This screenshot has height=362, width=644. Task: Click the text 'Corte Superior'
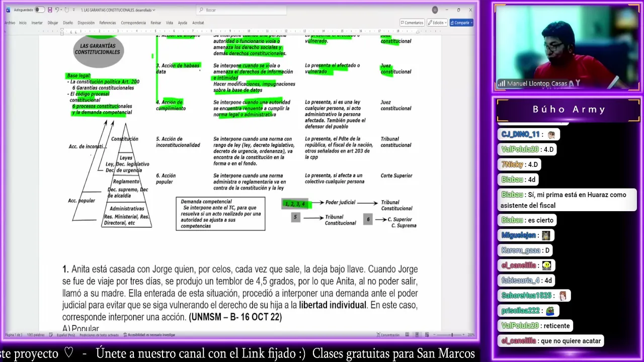396,175
